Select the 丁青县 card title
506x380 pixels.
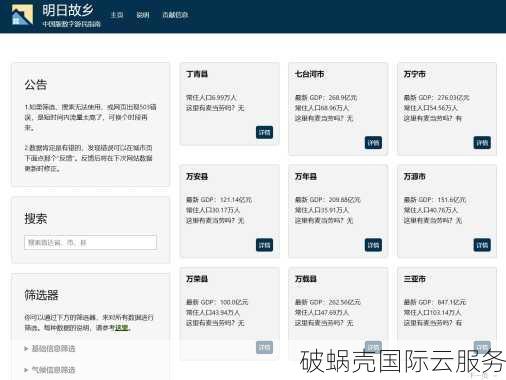pos(197,74)
